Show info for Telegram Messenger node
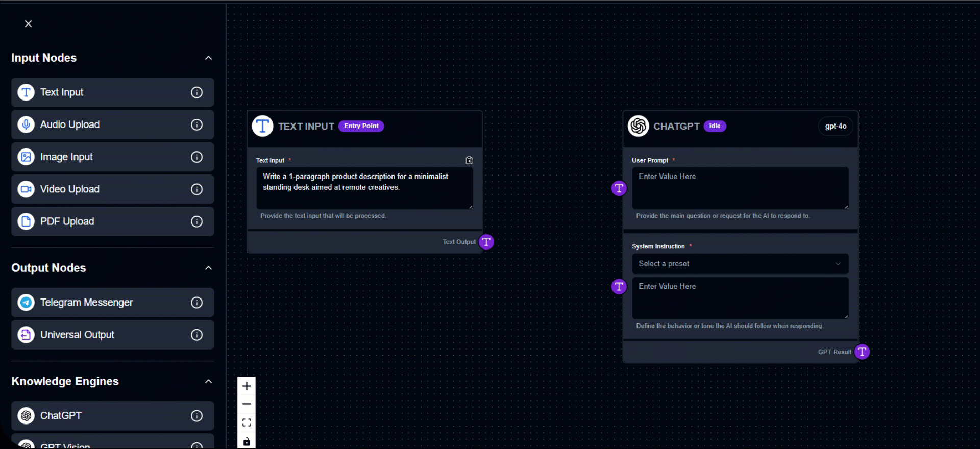The height and width of the screenshot is (449, 980). coord(197,303)
